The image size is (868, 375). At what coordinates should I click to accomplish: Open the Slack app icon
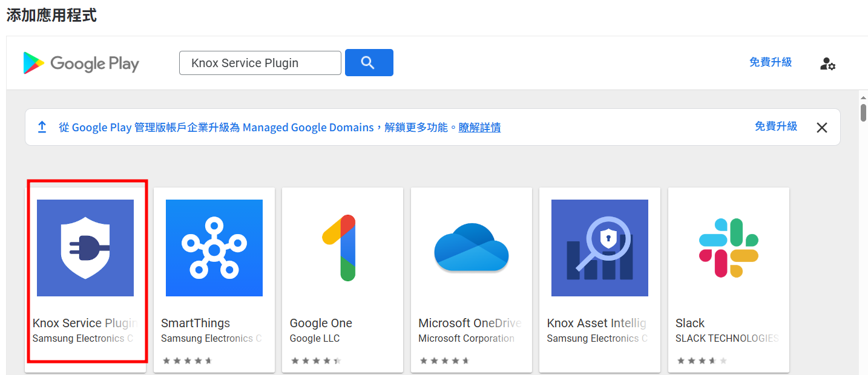729,248
